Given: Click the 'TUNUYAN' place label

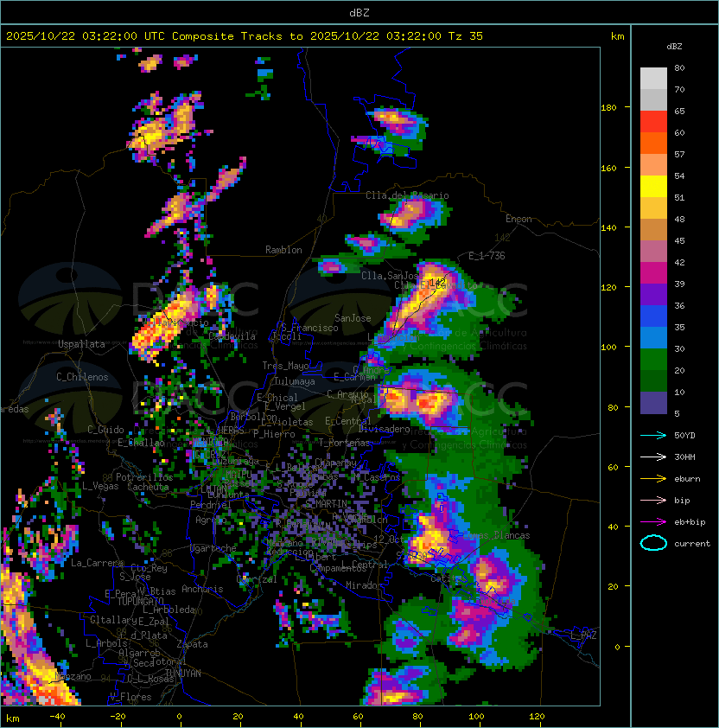Looking at the screenshot, I should click(183, 674).
